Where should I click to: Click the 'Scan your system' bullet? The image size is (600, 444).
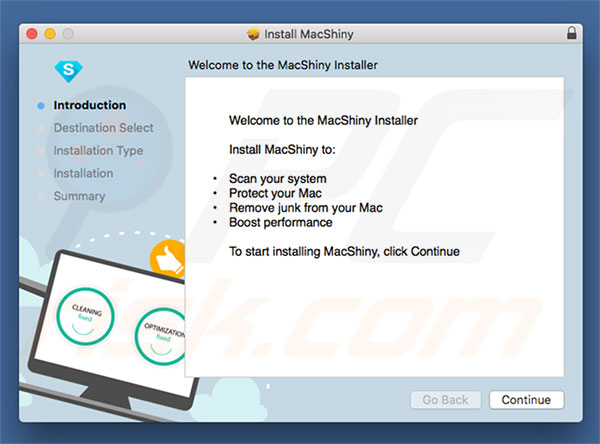[277, 179]
